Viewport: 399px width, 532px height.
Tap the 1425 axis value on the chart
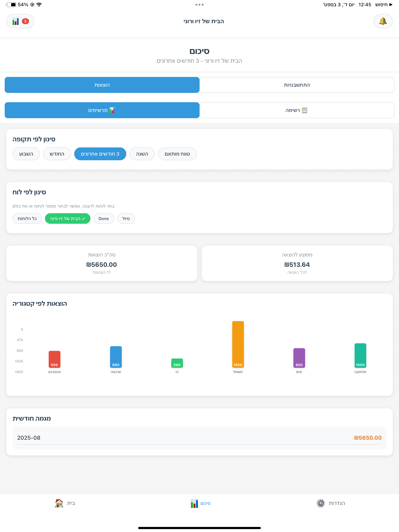19,361
